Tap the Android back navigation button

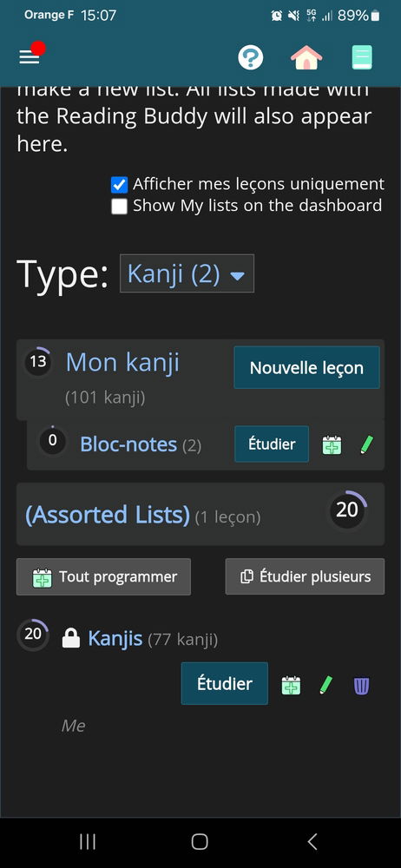[x=312, y=842]
